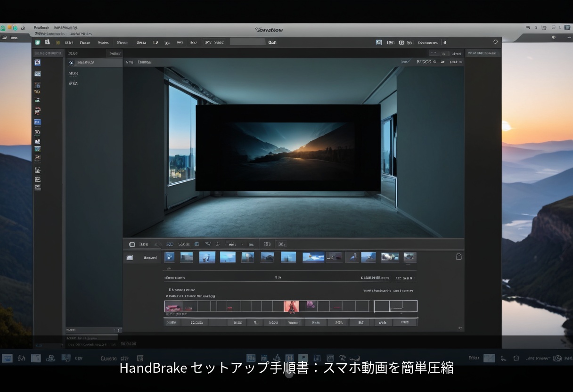The height and width of the screenshot is (392, 573).
Task: Open the first thumbnail in the filmstrip row
Action: pyautogui.click(x=169, y=257)
